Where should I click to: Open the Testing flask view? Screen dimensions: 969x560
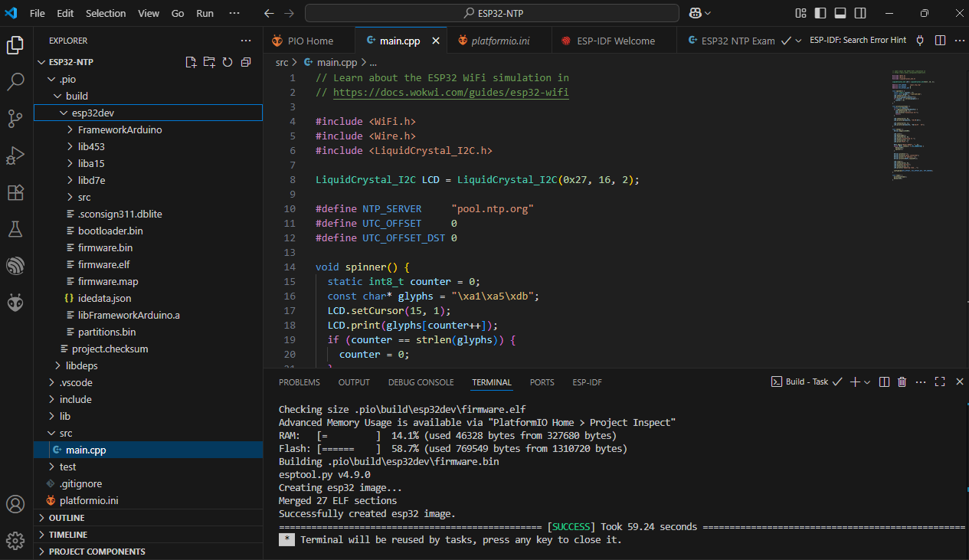[x=15, y=229]
